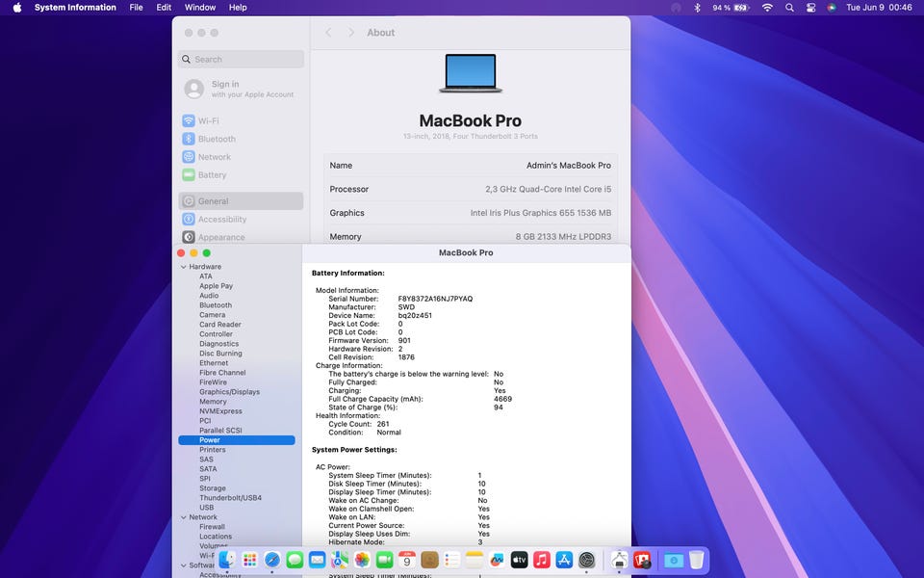Open Maps from the Dock
This screenshot has height=578, width=924.
[x=340, y=560]
